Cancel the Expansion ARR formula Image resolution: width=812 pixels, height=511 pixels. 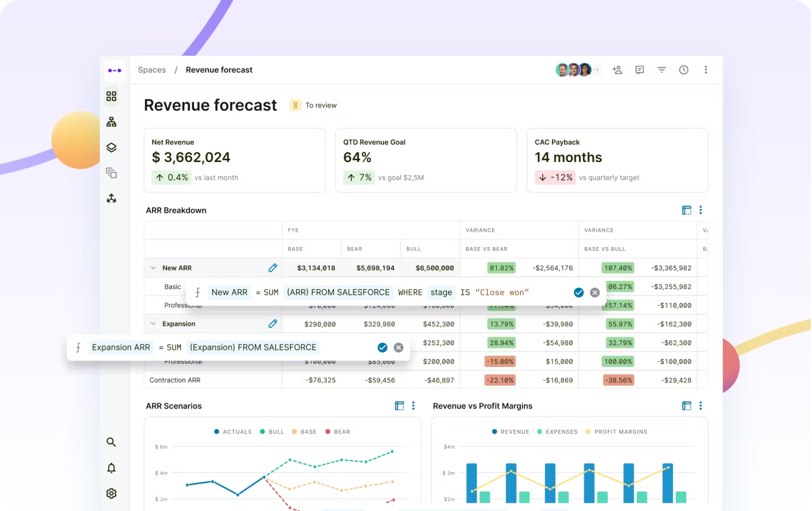tap(399, 348)
